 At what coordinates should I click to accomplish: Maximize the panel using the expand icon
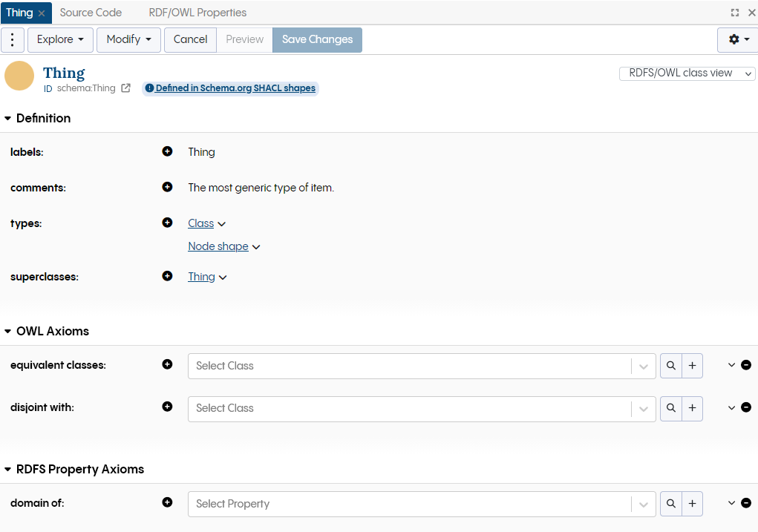click(735, 13)
